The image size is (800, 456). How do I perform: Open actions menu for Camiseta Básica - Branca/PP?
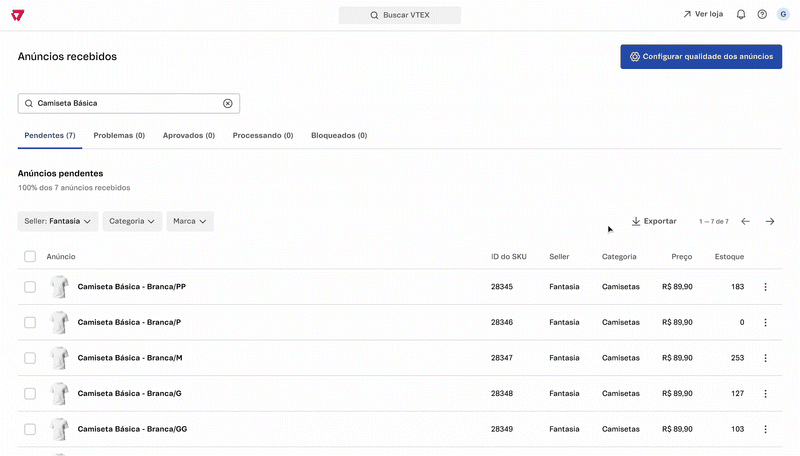(765, 287)
